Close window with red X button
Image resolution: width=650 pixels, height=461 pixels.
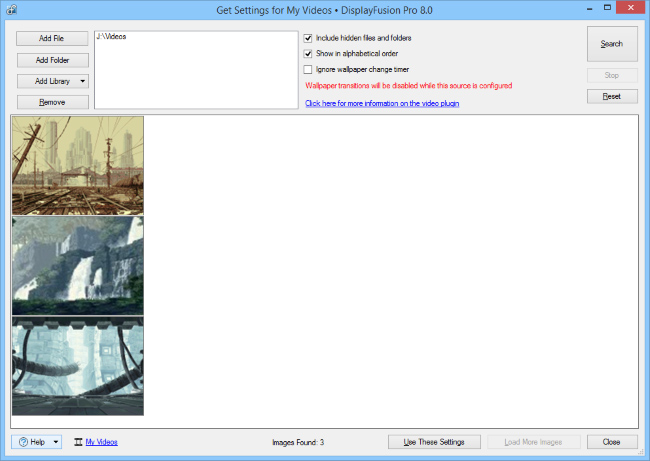631,7
